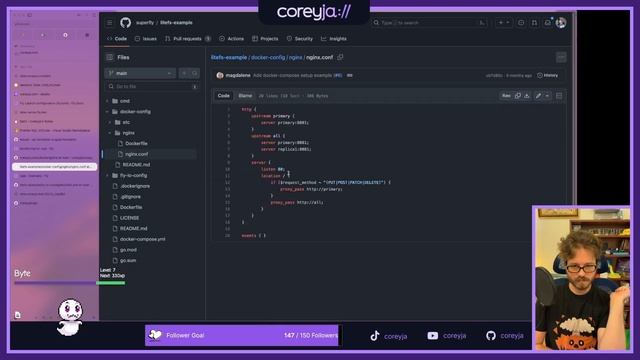
Task: Toggle the symbols panel icon
Action: coord(559,96)
